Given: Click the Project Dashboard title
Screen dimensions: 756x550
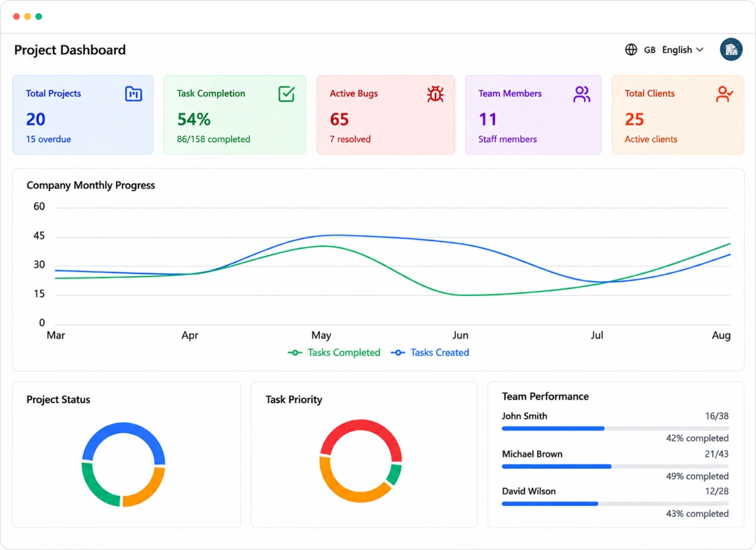Looking at the screenshot, I should pos(70,50).
